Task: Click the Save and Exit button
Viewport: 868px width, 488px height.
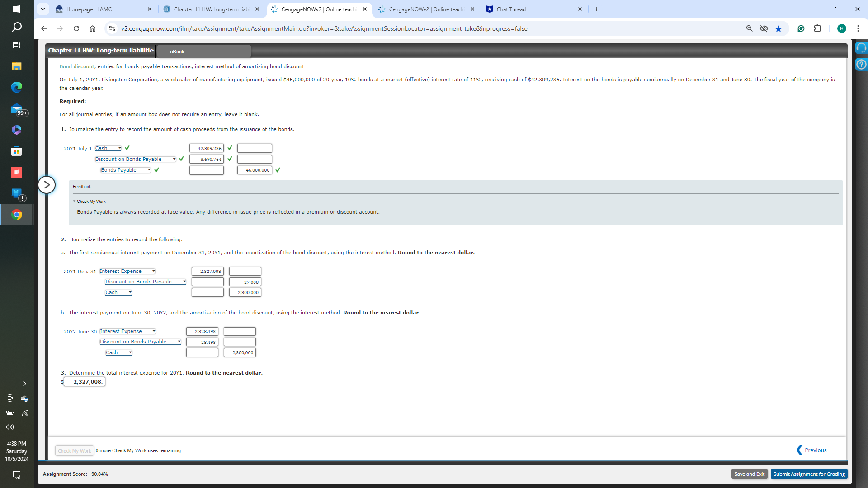Action: tap(749, 474)
